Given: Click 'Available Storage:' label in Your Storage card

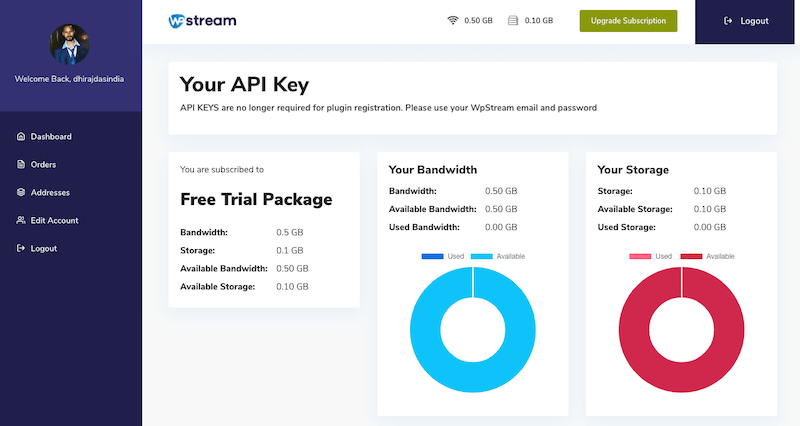Looking at the screenshot, I should (635, 209).
